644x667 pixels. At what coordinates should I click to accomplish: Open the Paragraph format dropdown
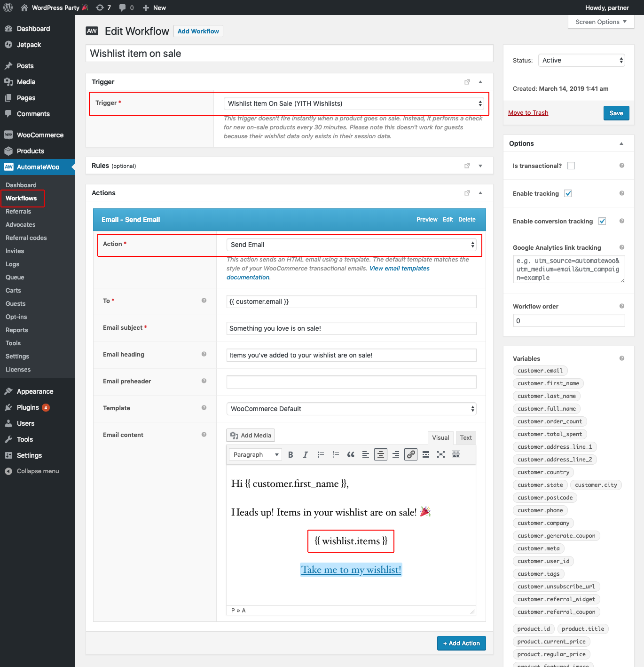click(x=255, y=454)
